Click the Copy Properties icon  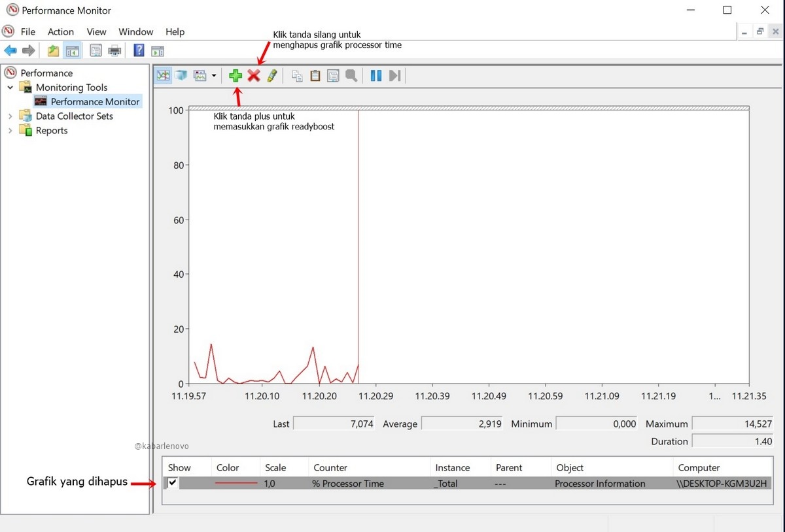click(x=297, y=76)
